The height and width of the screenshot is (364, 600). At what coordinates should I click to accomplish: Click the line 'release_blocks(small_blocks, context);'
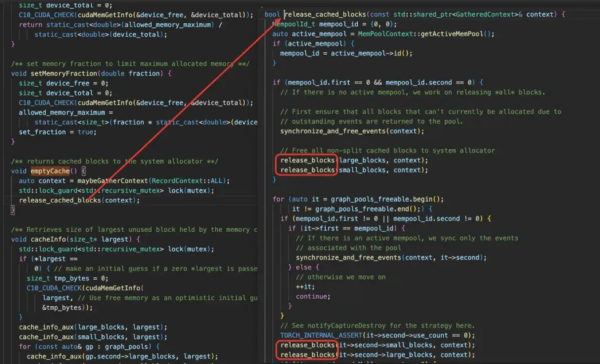[x=354, y=170]
